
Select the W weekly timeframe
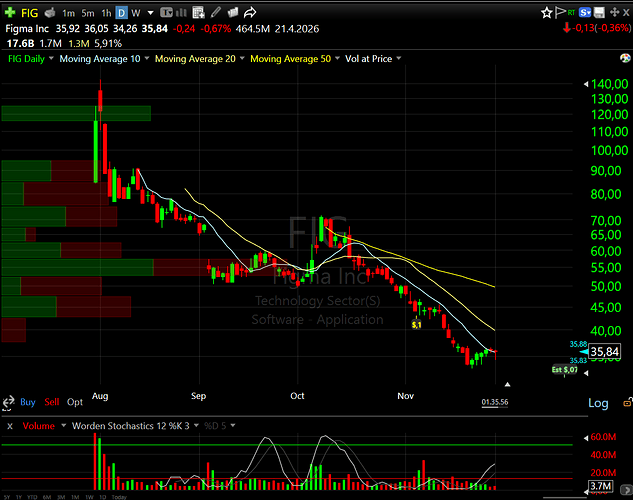pyautogui.click(x=136, y=13)
